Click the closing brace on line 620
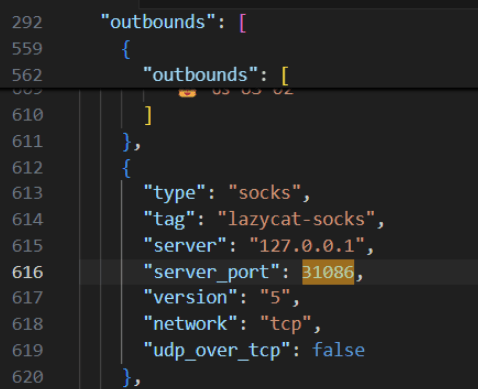 (127, 378)
